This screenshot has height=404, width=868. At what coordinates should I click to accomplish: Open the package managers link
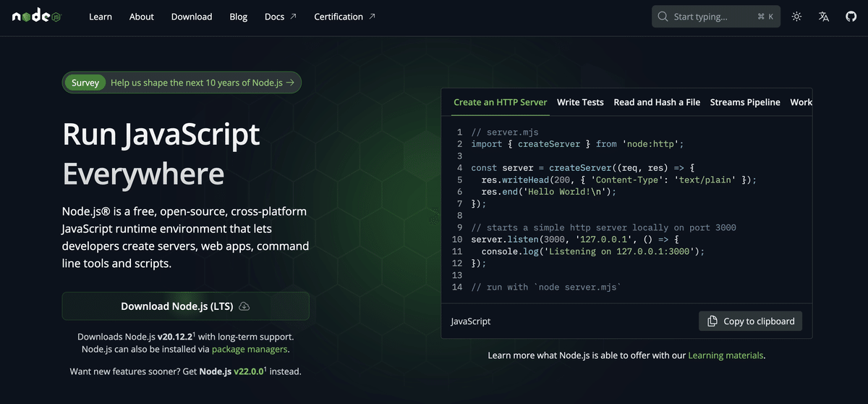250,349
